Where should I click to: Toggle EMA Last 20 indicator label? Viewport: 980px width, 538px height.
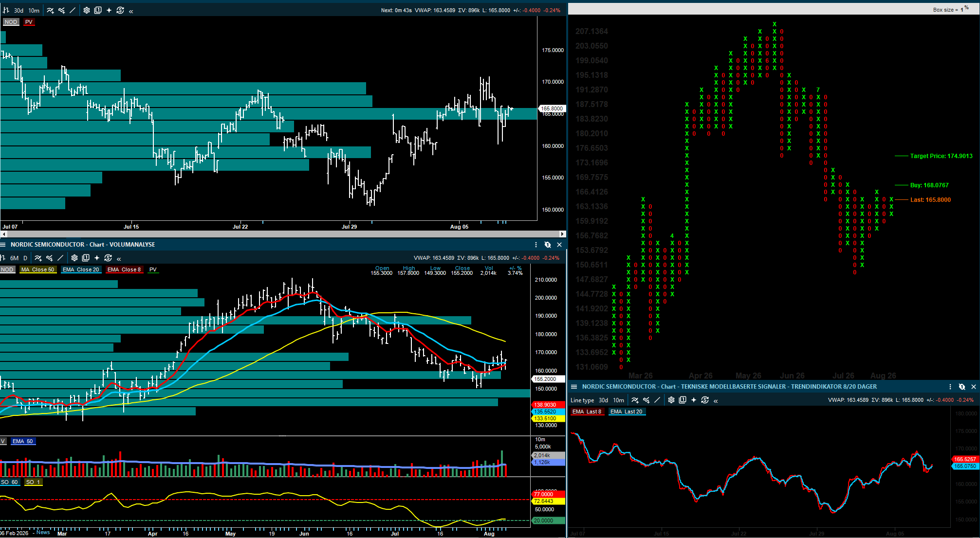point(627,412)
